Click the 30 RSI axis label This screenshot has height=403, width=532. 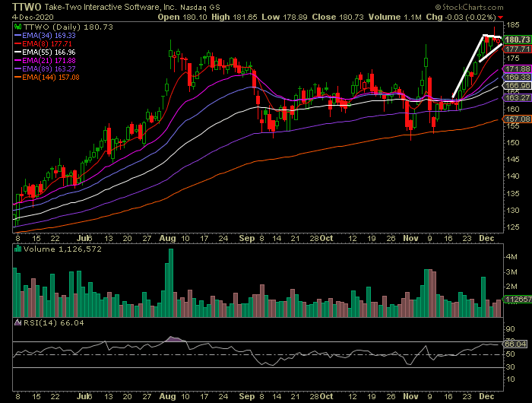pos(510,367)
